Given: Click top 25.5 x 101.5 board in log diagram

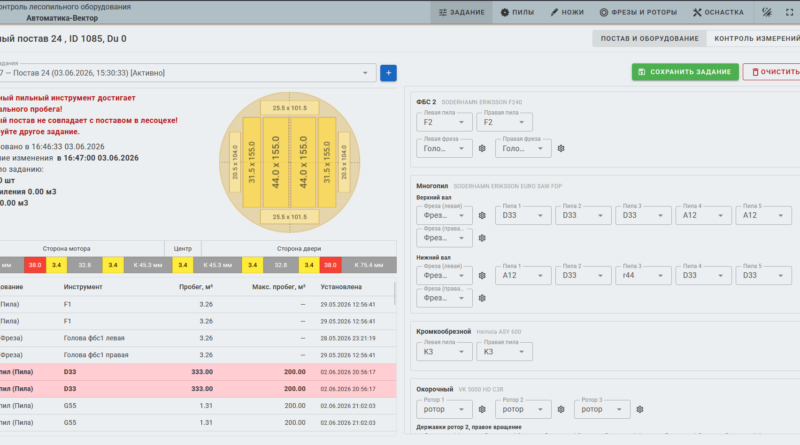Looking at the screenshot, I should coord(290,108).
